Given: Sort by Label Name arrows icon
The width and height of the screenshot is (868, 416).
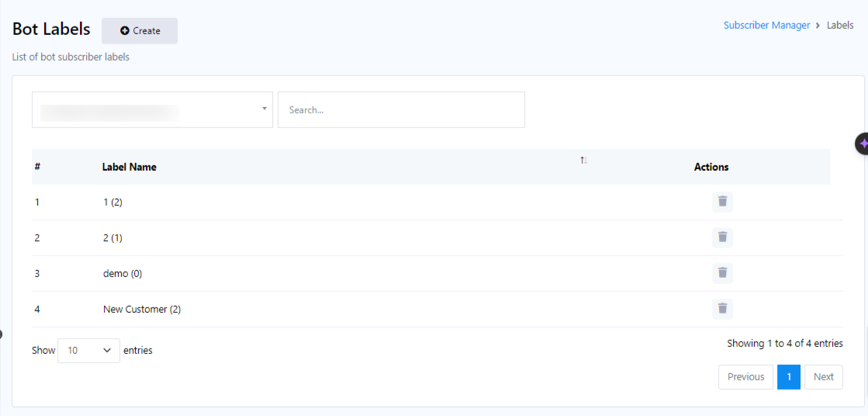Looking at the screenshot, I should tap(583, 160).
